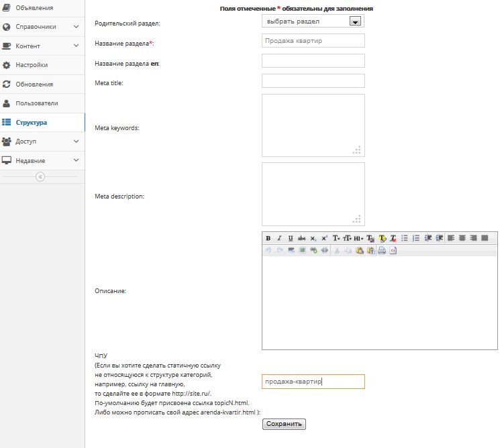Align text left
Viewport: 504px width, 448px height.
[451, 238]
